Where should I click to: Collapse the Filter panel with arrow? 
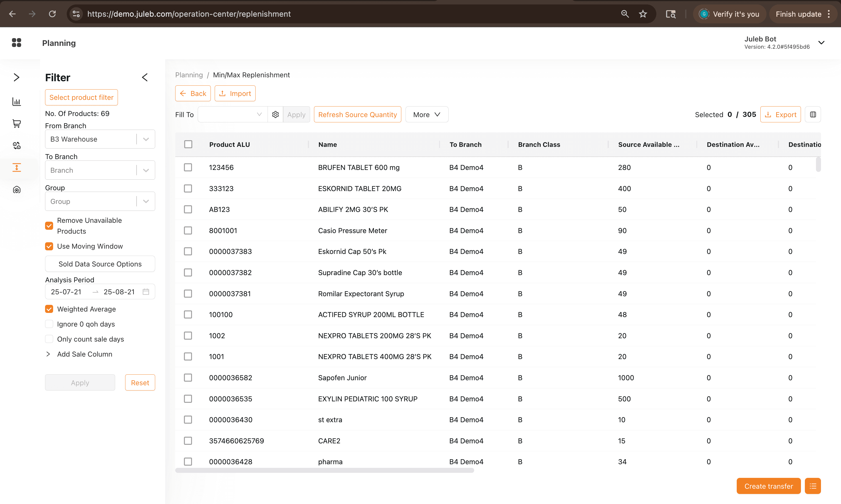point(145,77)
